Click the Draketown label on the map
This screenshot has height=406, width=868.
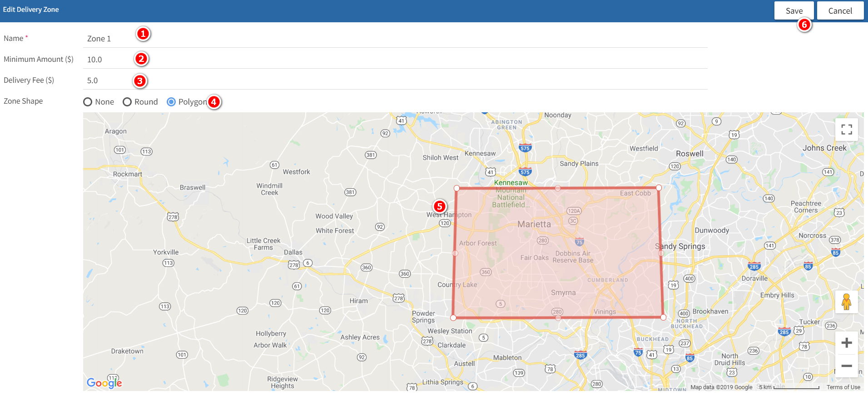(127, 351)
